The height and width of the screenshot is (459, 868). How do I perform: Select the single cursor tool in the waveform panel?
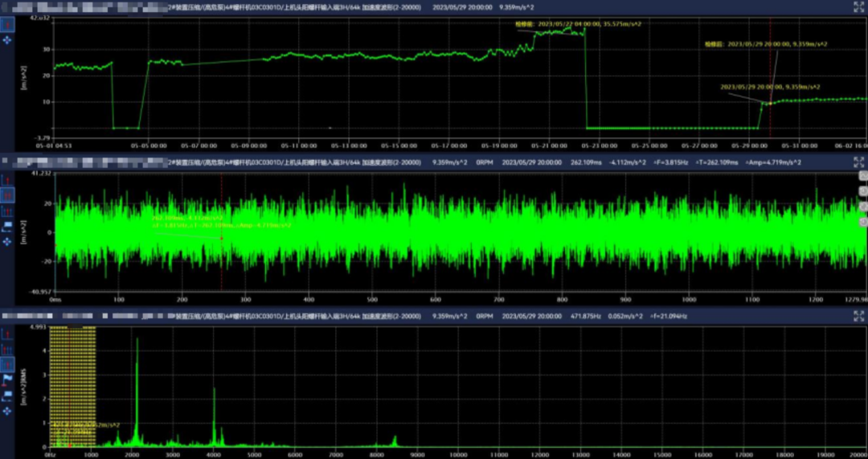coord(7,178)
